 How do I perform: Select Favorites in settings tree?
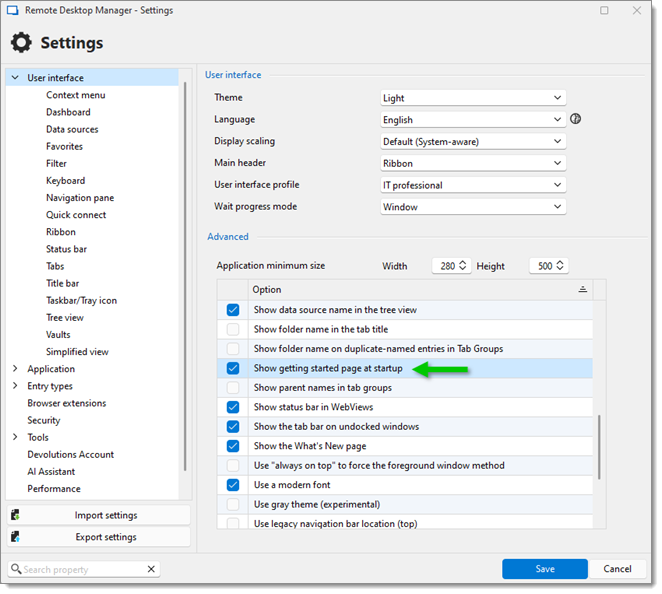[65, 146]
